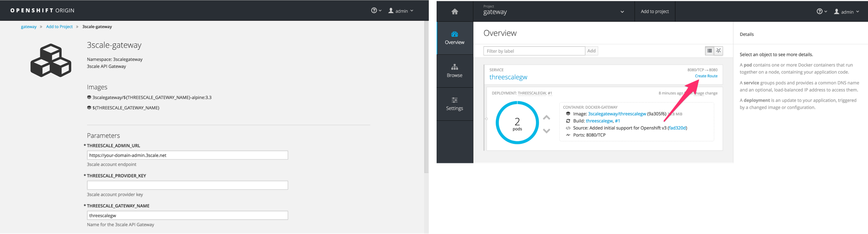Screen dimensions: 868x234
Task: Open help menu in OpenShift Origin header
Action: click(376, 10)
